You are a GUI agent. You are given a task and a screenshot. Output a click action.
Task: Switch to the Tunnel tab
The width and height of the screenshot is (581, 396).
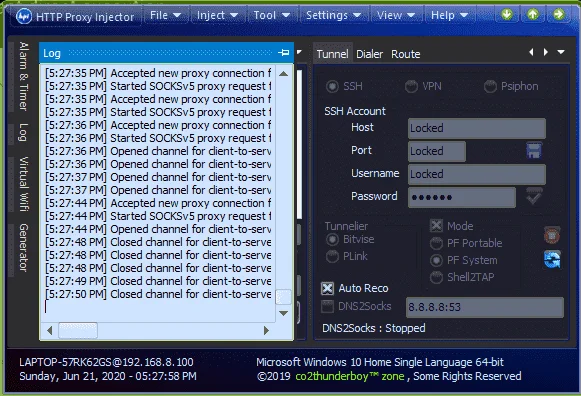(332, 54)
